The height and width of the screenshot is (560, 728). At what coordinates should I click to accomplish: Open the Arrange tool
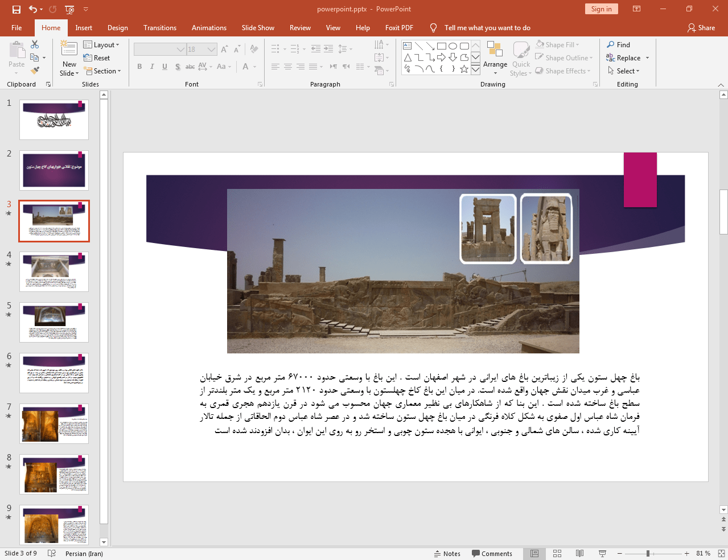point(495,57)
